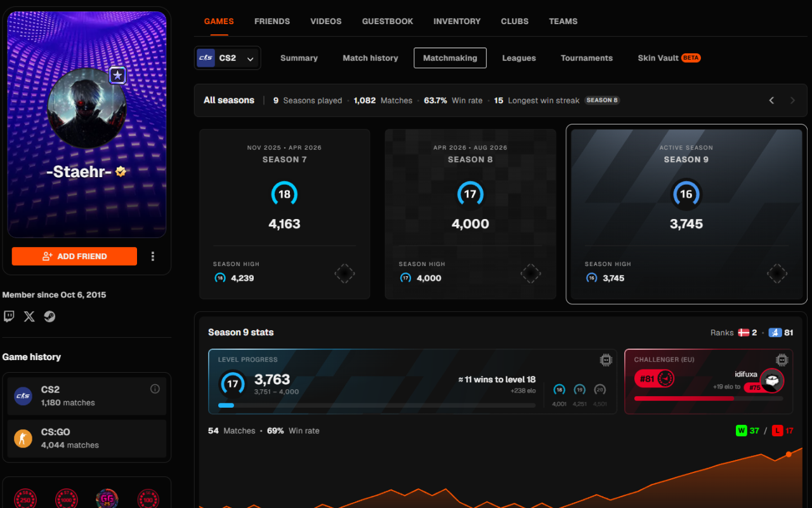
Task: Select the Match history sub-tab
Action: pos(370,58)
